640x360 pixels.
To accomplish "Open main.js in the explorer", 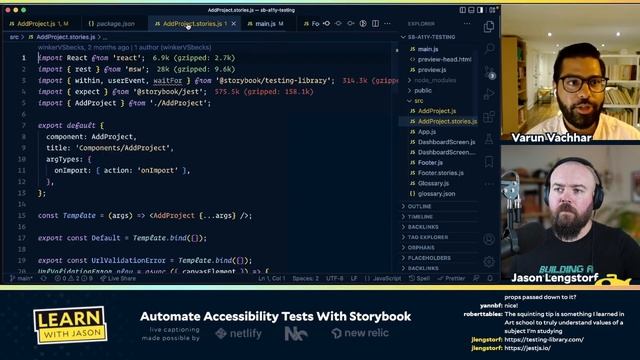I will [x=428, y=49].
